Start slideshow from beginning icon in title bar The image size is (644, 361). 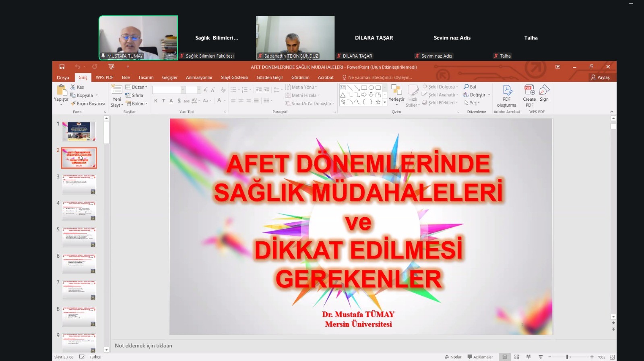click(x=111, y=67)
